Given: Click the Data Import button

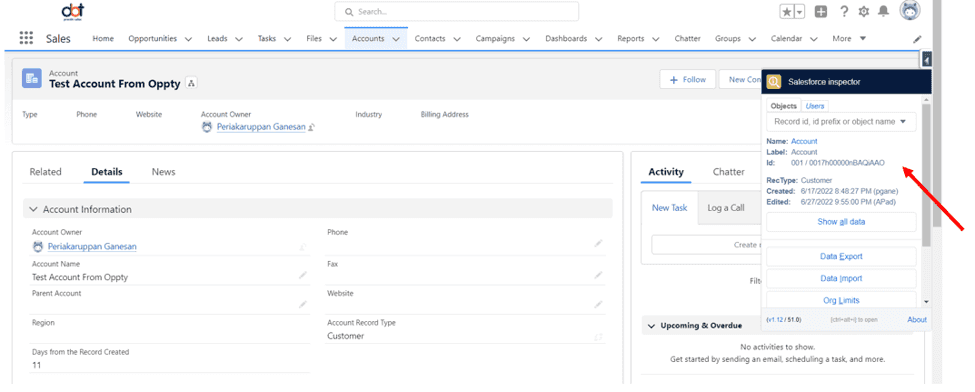Looking at the screenshot, I should pos(841,279).
